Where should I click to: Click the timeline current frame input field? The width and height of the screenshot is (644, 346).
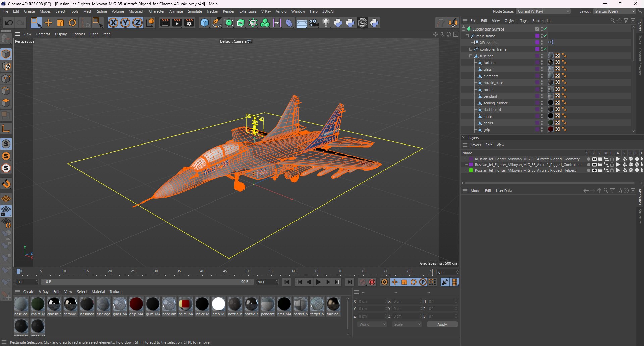coord(448,272)
